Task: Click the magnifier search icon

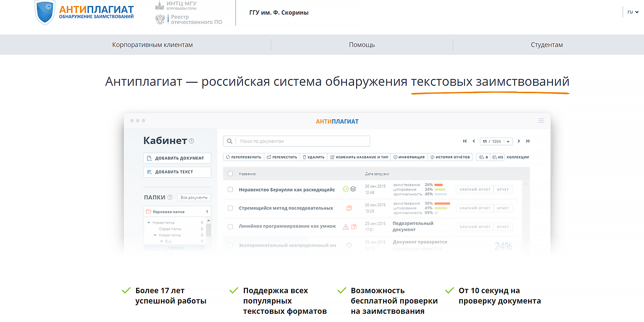Action: tap(230, 141)
